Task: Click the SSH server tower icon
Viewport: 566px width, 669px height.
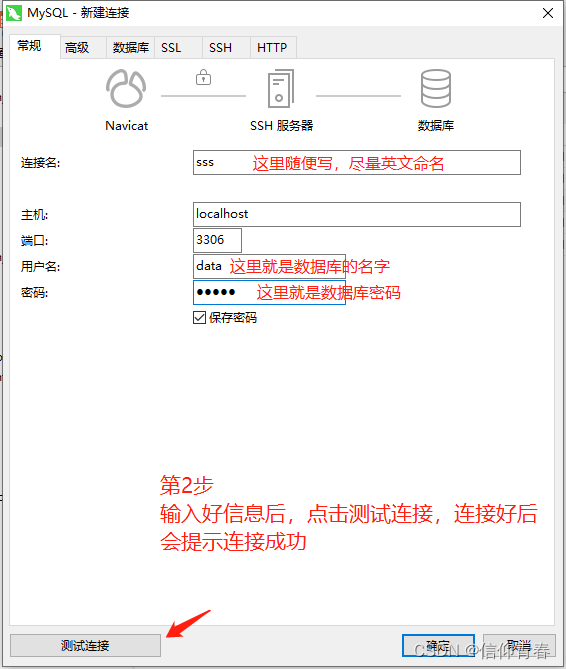Action: (x=281, y=88)
